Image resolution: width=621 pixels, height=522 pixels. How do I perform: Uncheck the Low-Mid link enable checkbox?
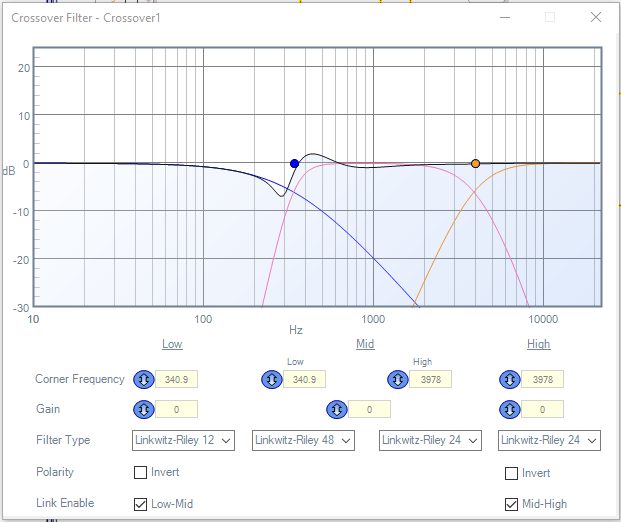point(141,504)
